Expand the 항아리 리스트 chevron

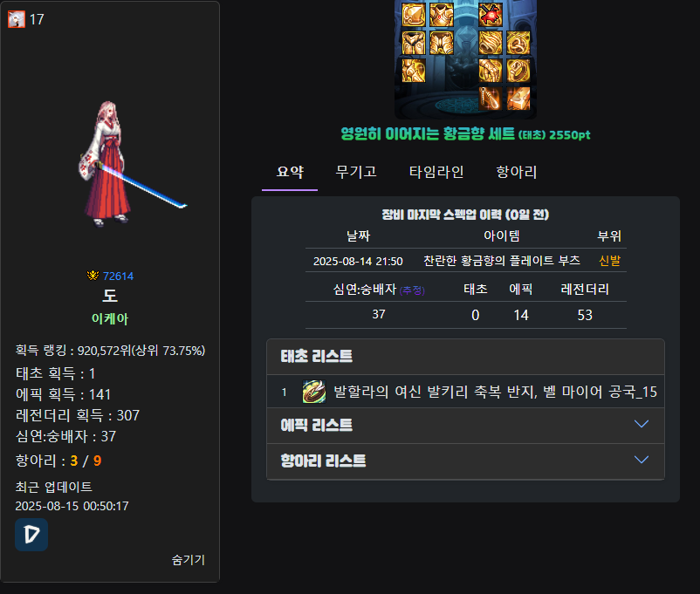pyautogui.click(x=642, y=460)
